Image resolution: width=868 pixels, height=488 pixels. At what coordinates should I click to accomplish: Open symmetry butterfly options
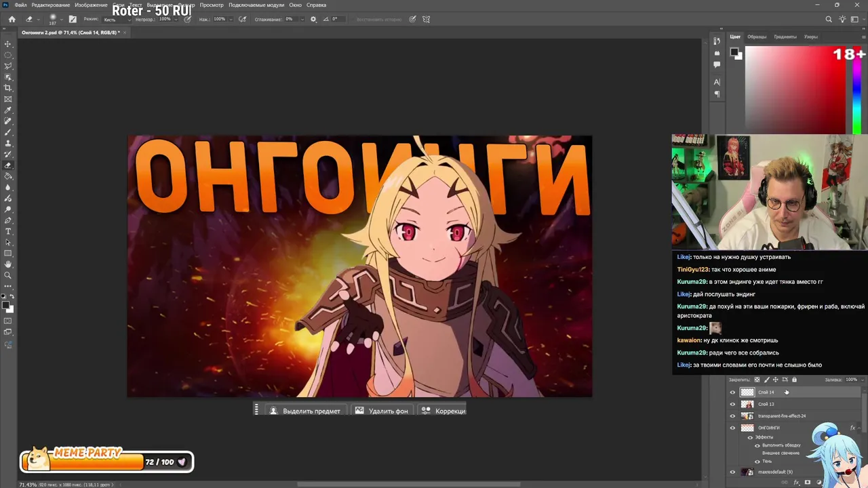(426, 19)
